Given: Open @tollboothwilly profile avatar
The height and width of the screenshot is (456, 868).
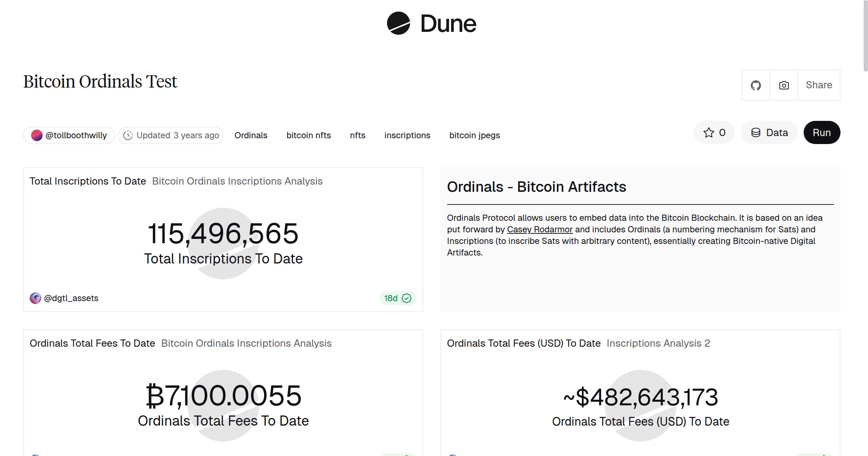Looking at the screenshot, I should pyautogui.click(x=37, y=135).
